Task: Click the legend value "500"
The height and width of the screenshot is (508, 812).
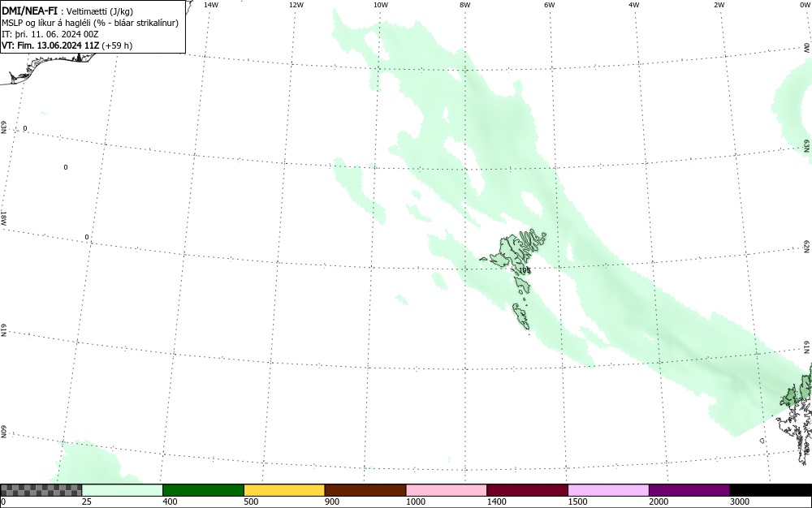Action: click(251, 502)
